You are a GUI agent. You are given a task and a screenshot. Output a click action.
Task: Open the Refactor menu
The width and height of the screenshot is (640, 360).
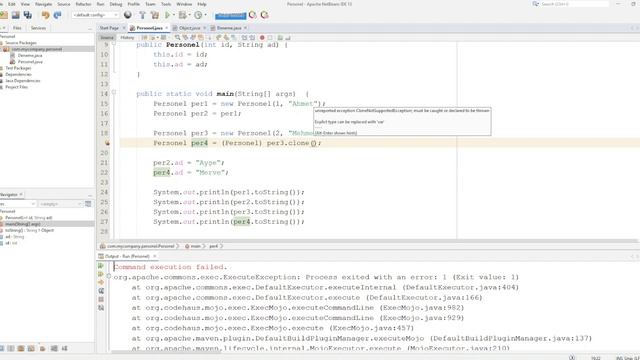click(x=83, y=4)
